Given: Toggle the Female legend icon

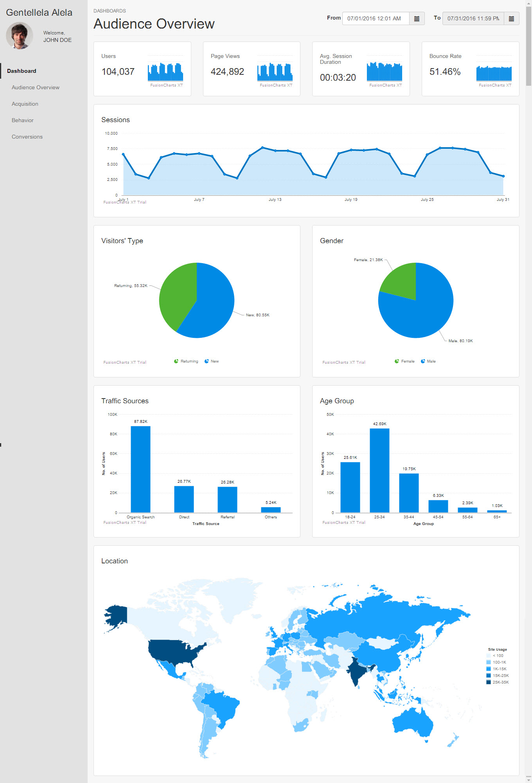Looking at the screenshot, I should pyautogui.click(x=397, y=361).
